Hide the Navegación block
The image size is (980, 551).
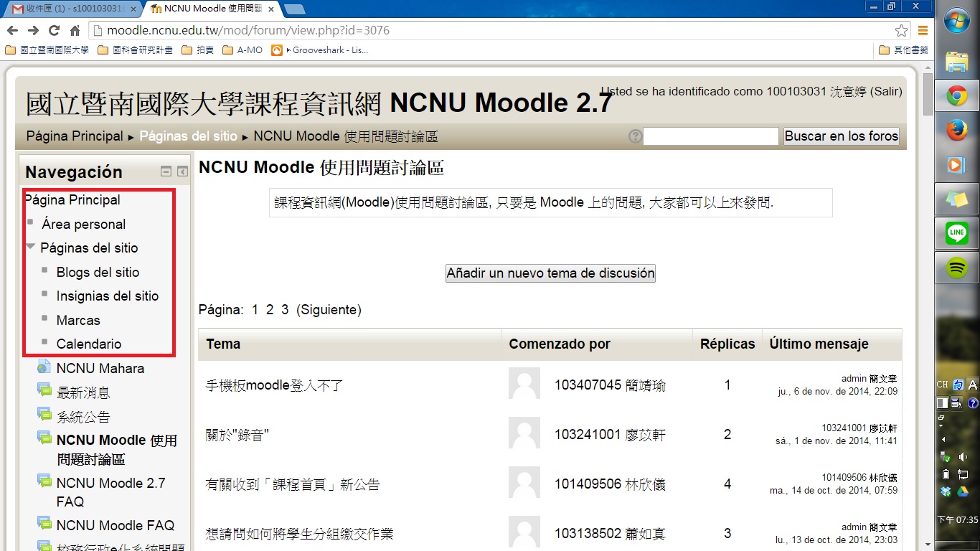pos(166,171)
